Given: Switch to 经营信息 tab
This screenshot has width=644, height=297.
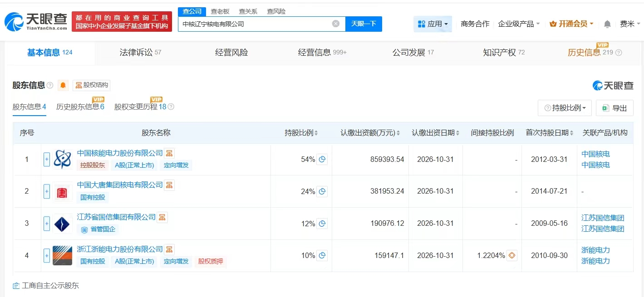Looking at the screenshot, I should (x=322, y=53).
